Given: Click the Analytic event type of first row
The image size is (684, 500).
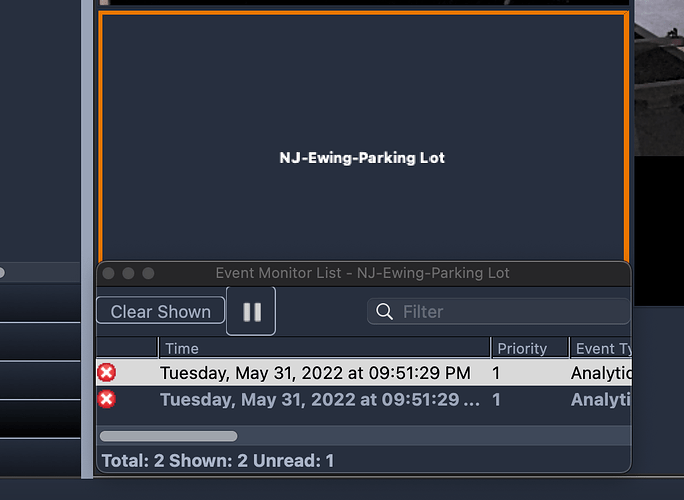Looking at the screenshot, I should click(601, 373).
